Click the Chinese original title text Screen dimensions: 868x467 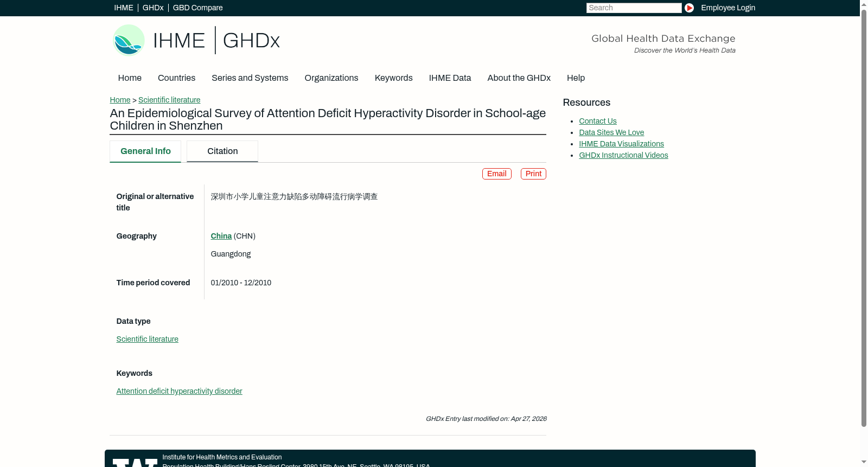click(294, 196)
